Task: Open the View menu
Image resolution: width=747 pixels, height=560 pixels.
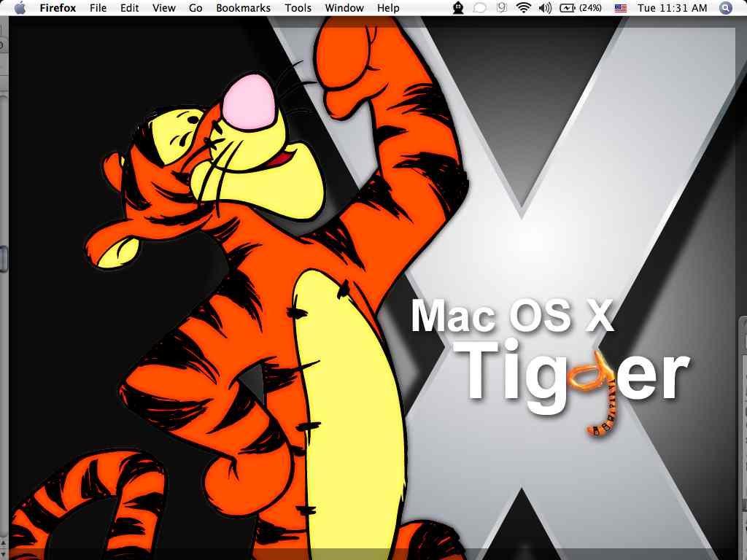Action: point(164,8)
